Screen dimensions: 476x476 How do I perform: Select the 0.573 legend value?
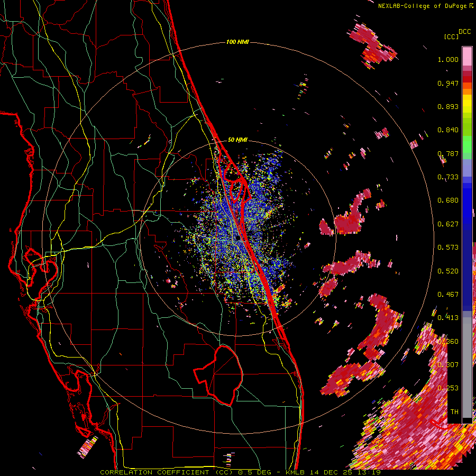click(x=448, y=248)
